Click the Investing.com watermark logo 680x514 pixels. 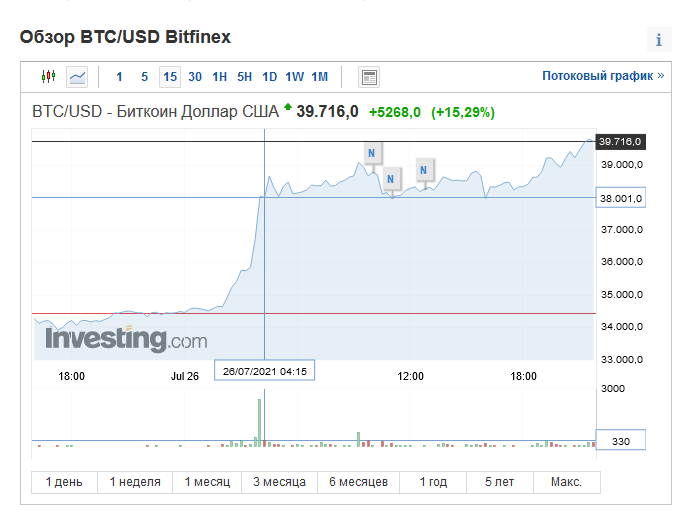tap(126, 339)
